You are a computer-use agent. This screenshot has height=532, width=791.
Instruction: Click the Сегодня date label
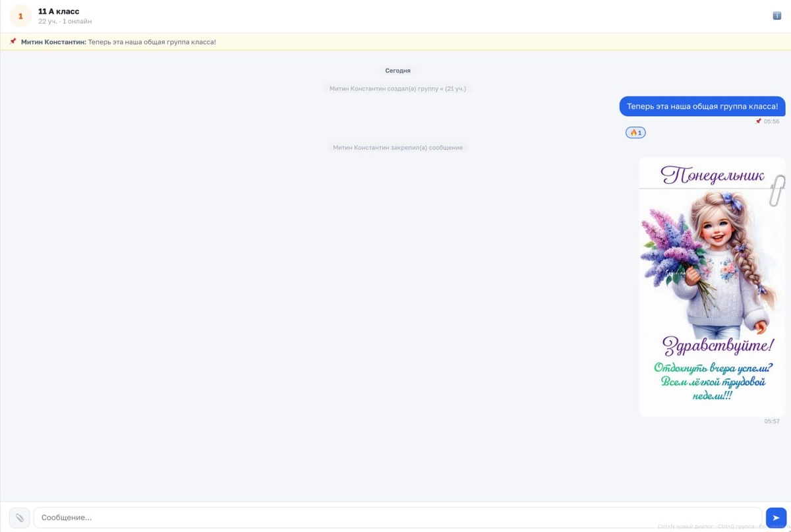pyautogui.click(x=398, y=71)
